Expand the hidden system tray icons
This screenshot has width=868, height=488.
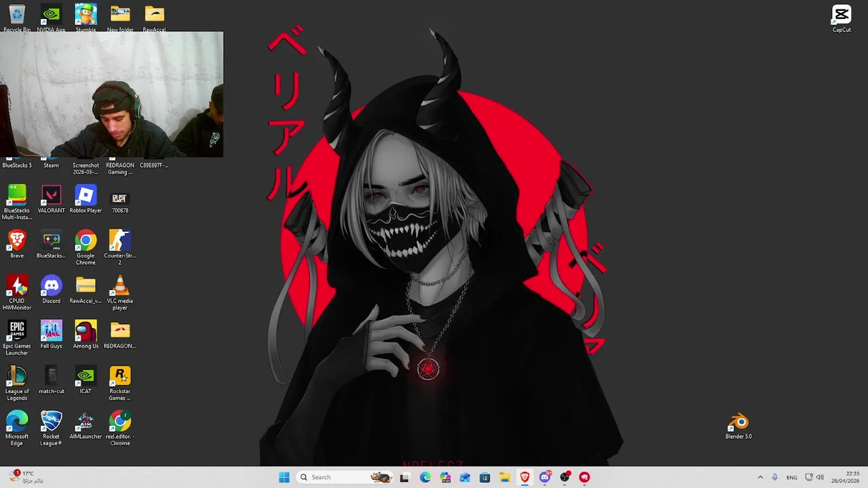click(x=760, y=477)
